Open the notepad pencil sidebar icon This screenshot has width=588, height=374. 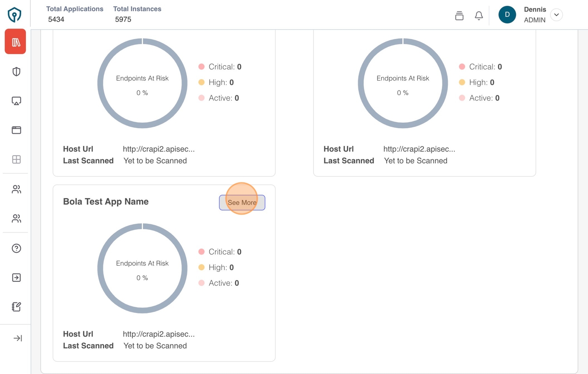(x=17, y=307)
